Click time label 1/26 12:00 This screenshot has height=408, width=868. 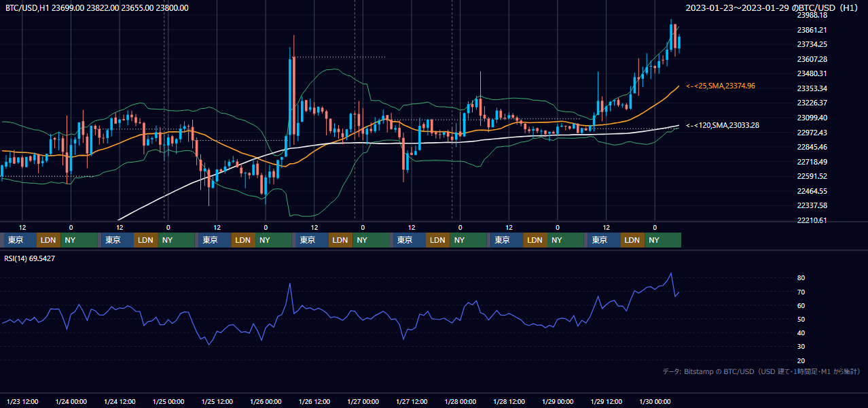point(314,401)
